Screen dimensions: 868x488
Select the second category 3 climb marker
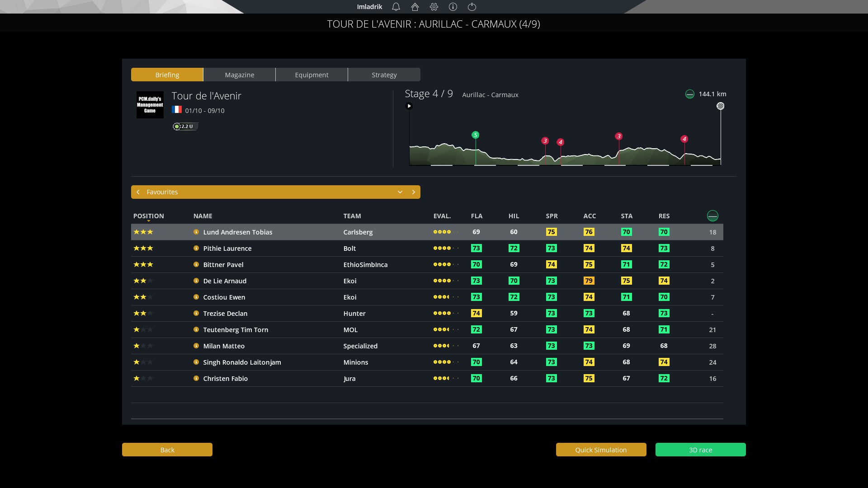(619, 136)
